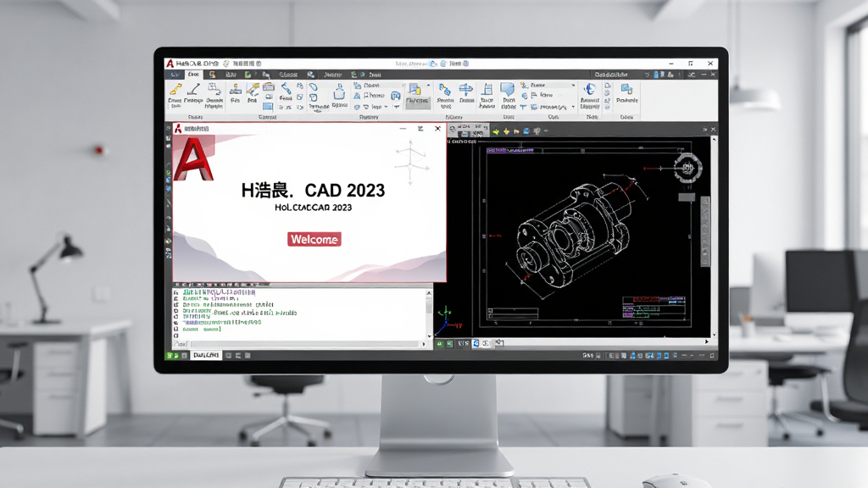Image resolution: width=868 pixels, height=488 pixels.
Task: Close the drawing viewport panel
Action: (713, 130)
